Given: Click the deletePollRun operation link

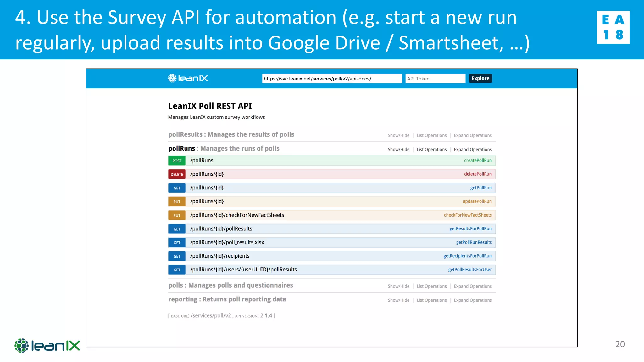Looking at the screenshot, I should coord(478,174).
